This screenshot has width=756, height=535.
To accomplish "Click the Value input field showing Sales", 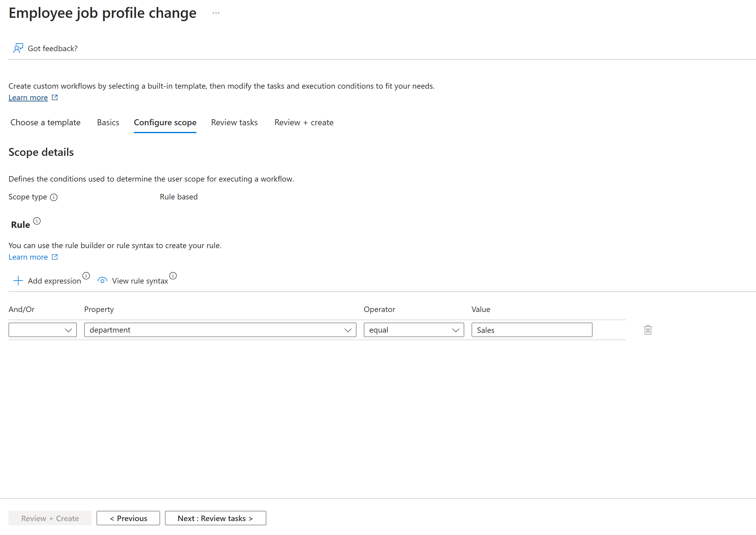I will [x=531, y=330].
